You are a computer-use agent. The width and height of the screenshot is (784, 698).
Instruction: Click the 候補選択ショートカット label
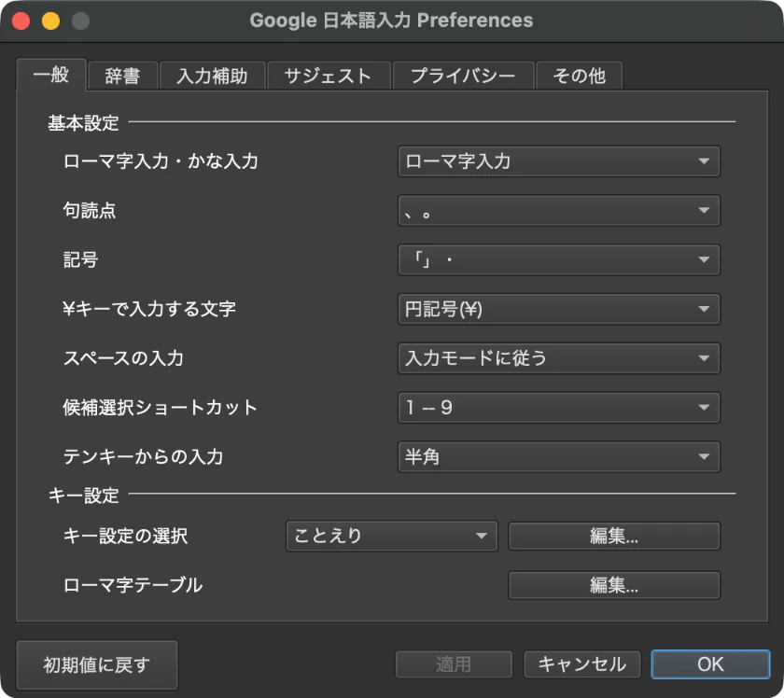click(x=160, y=408)
